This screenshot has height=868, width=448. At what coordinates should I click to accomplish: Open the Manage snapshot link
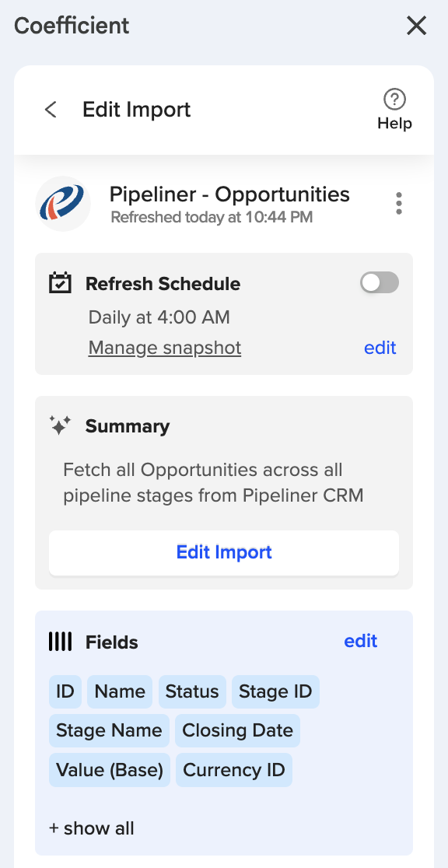[164, 348]
